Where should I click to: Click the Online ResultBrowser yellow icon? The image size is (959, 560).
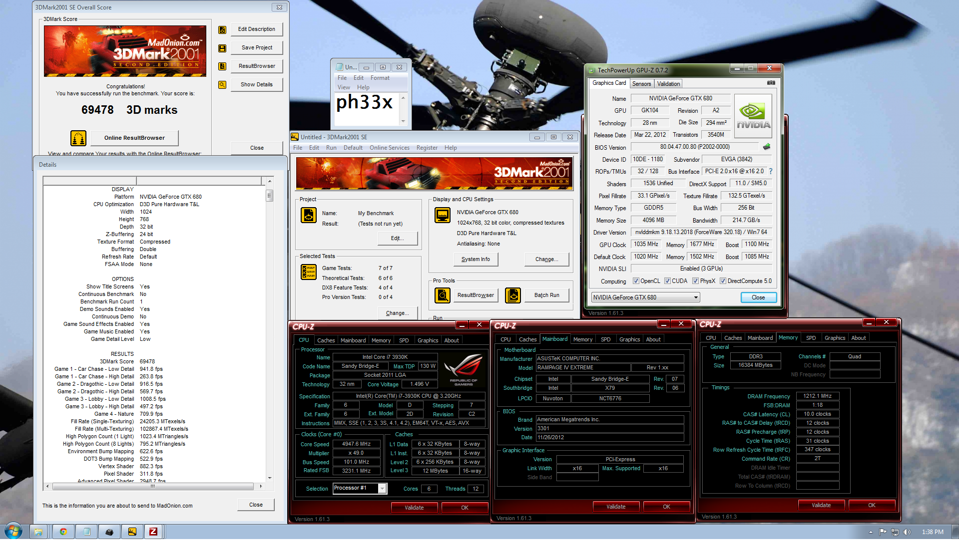78,138
